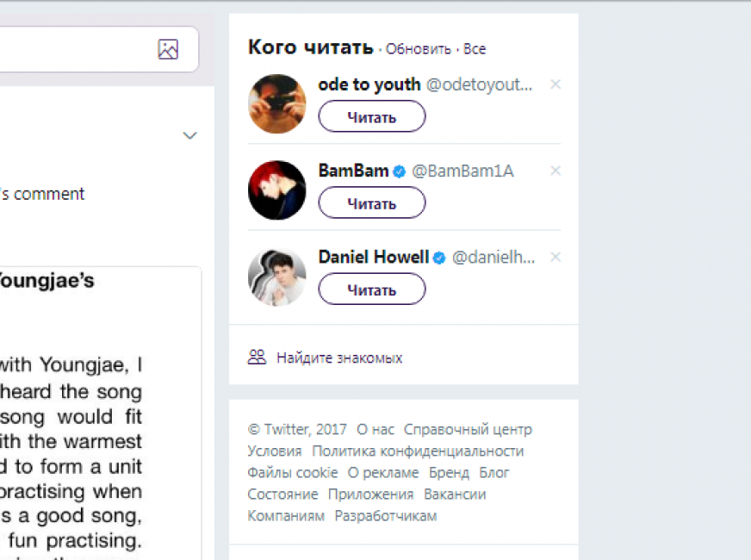751x560 pixels.
Task: Open Политика конфиденциальности footer link
Action: 418,451
